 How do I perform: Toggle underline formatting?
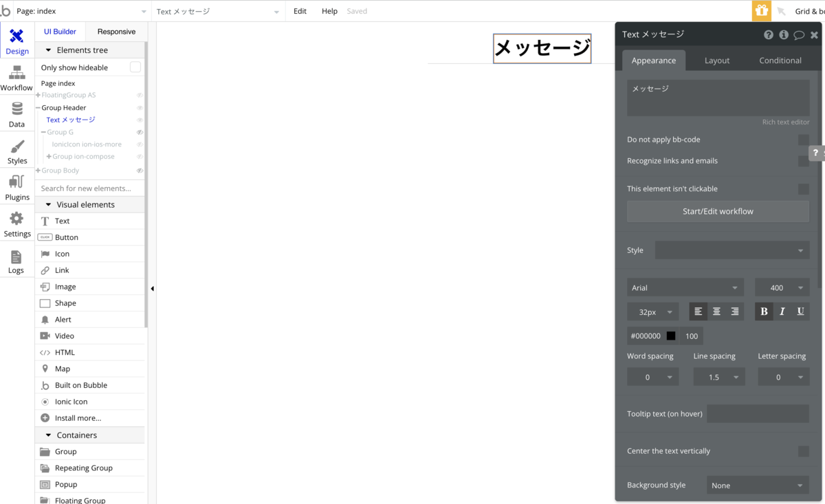tap(800, 311)
